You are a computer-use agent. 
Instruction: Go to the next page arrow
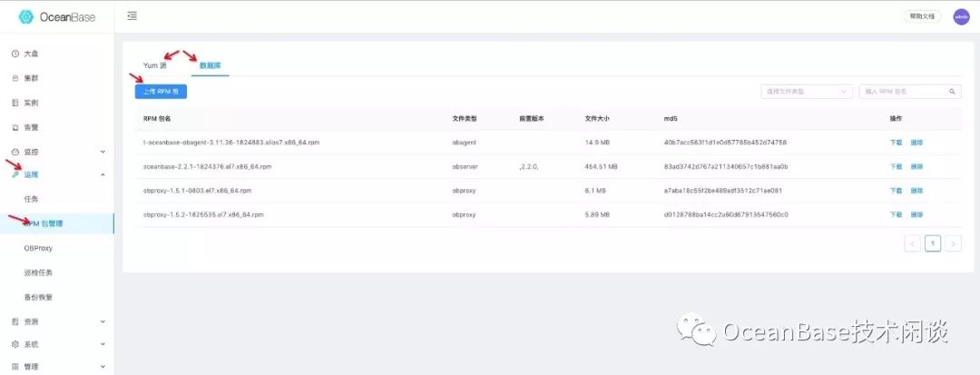coord(953,243)
